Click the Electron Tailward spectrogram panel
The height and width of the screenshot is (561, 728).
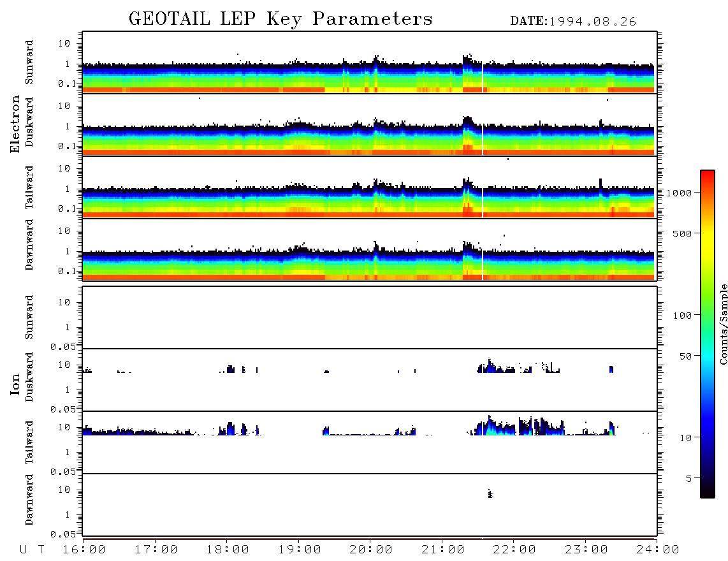[370, 187]
